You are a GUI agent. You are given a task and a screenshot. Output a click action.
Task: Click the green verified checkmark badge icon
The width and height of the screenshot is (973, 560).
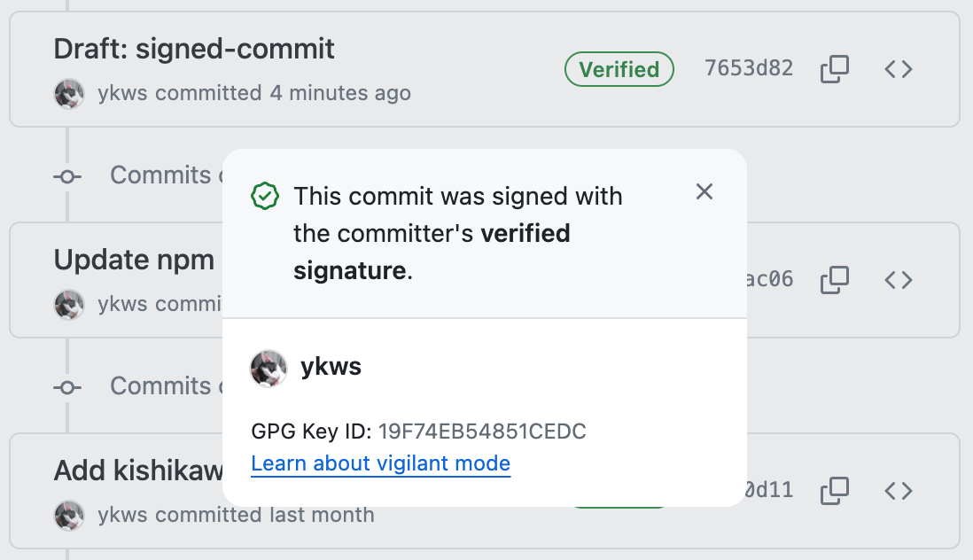(x=265, y=196)
